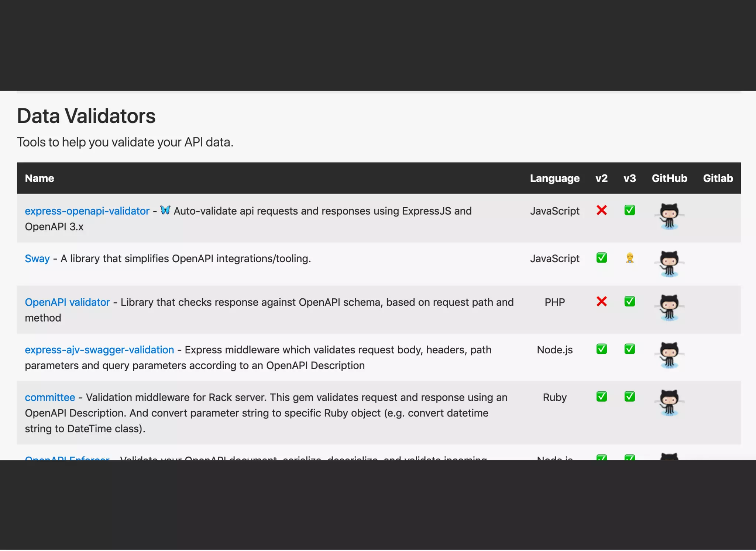Click the green v3 checkmark for express-openapi-validator

pos(629,210)
